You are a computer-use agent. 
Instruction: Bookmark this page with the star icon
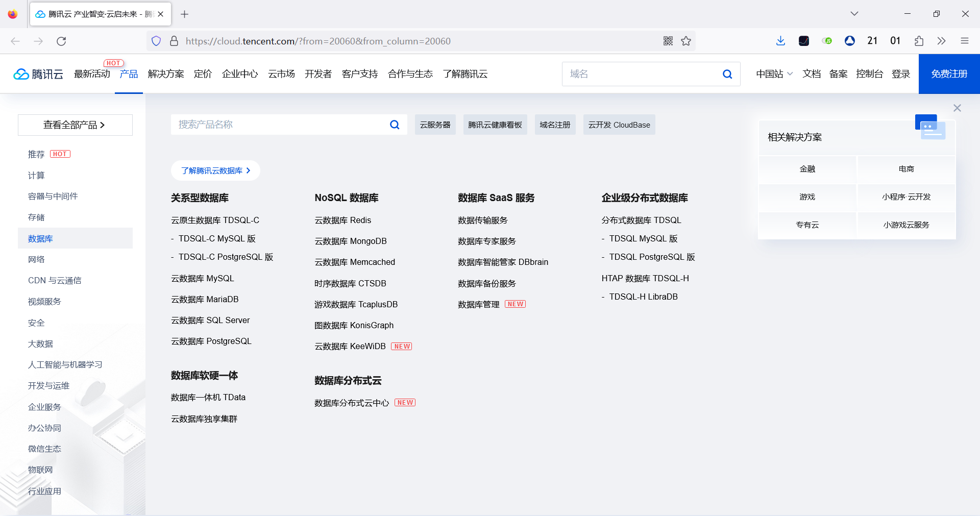point(686,41)
